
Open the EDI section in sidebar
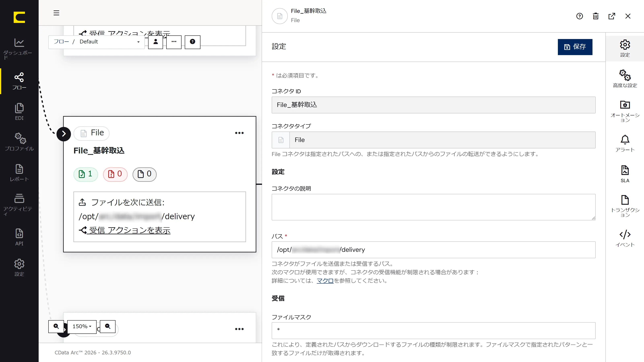tap(19, 112)
